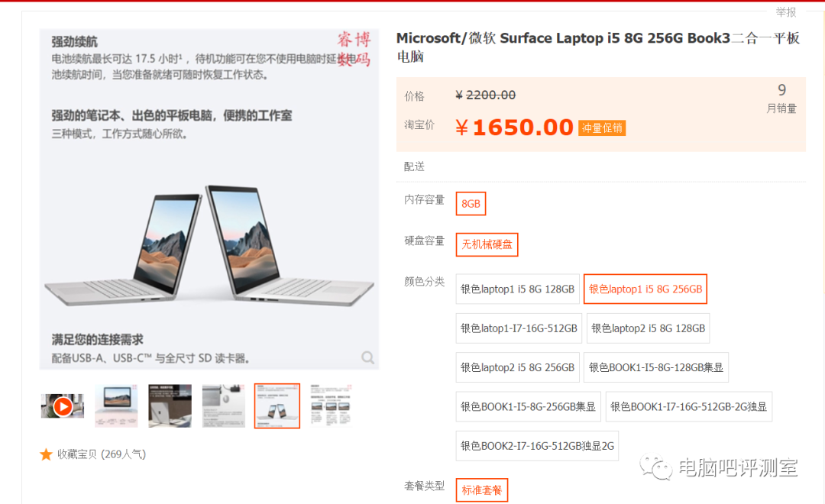Open the WeChat logo watermark
The image size is (825, 504).
coord(655,467)
